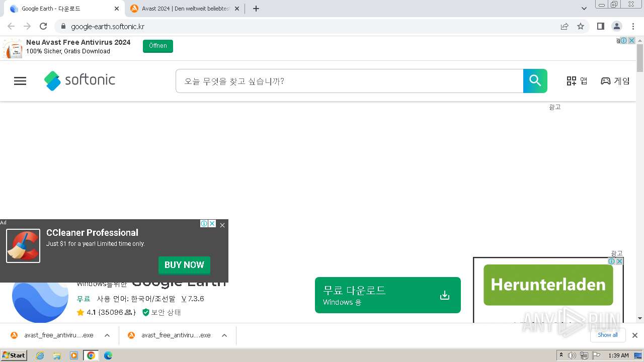Click Show all downloads
Image resolution: width=644 pixels, height=362 pixels.
608,335
